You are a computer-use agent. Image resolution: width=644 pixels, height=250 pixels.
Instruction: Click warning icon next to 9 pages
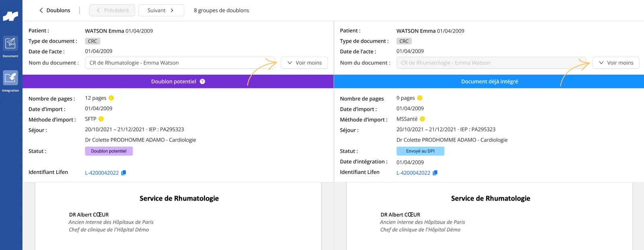click(x=420, y=98)
